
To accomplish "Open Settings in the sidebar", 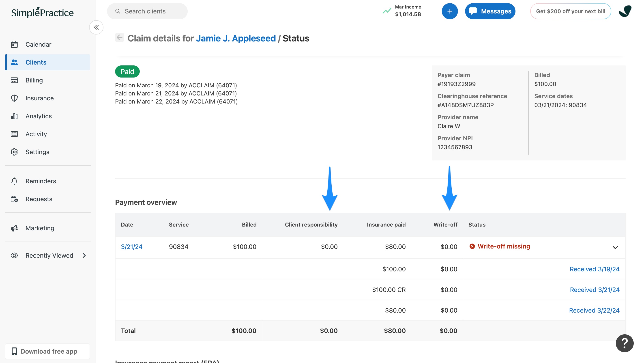I will (x=47, y=152).
